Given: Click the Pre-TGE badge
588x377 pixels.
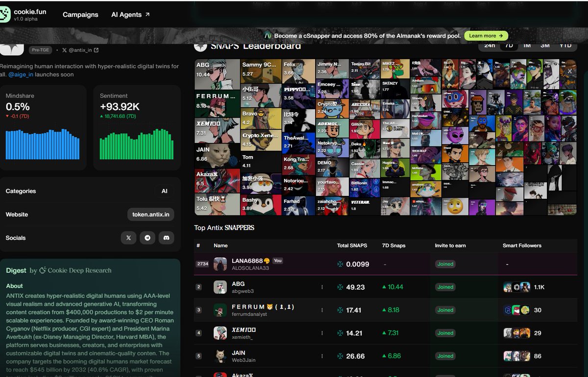Looking at the screenshot, I should pyautogui.click(x=41, y=50).
